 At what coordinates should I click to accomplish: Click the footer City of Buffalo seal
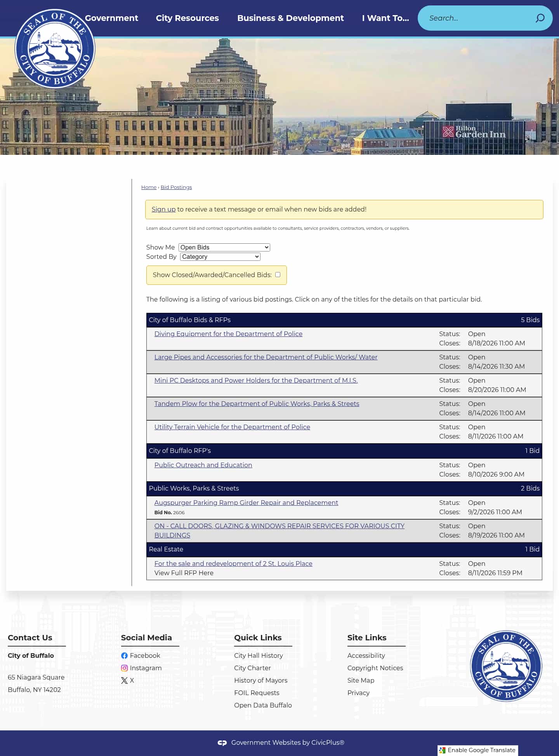click(506, 666)
